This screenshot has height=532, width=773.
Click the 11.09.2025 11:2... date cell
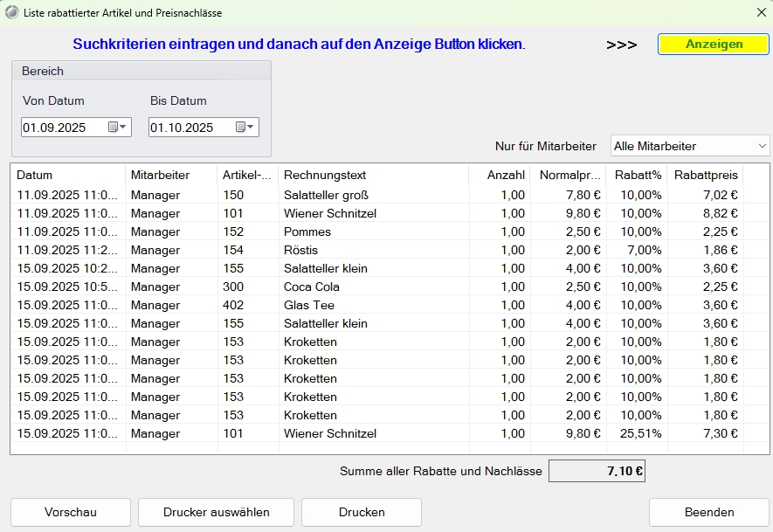pos(67,250)
